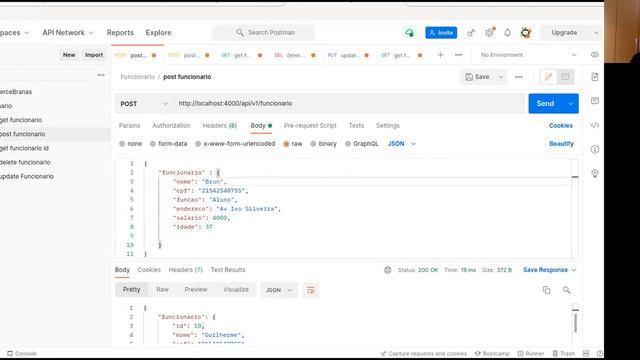Click the response body vertical scrollbar
The image size is (640, 360).
point(576,323)
